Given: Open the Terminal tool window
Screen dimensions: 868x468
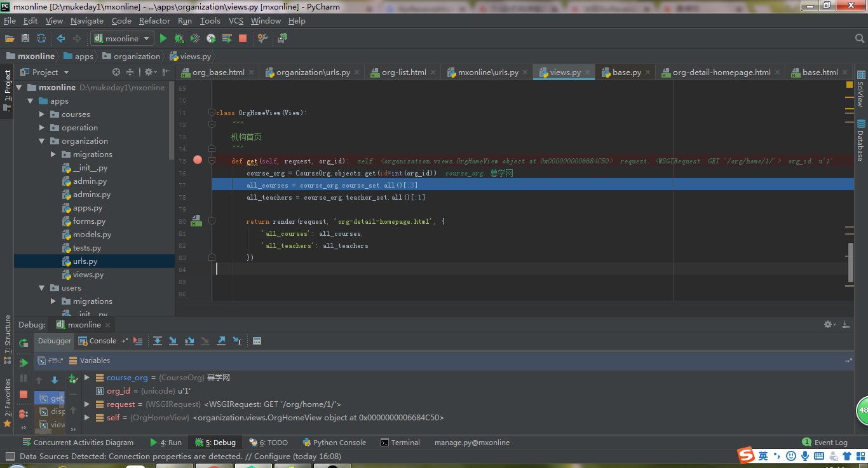Looking at the screenshot, I should coord(400,443).
